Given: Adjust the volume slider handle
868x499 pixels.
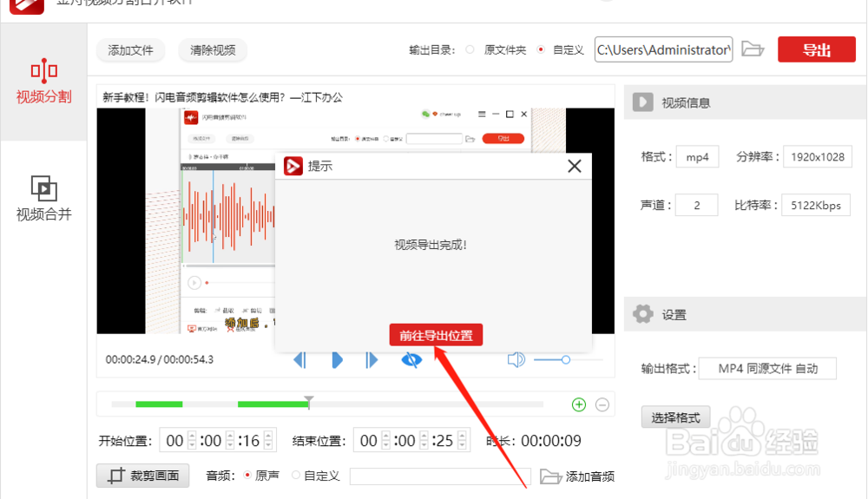Looking at the screenshot, I should [566, 360].
